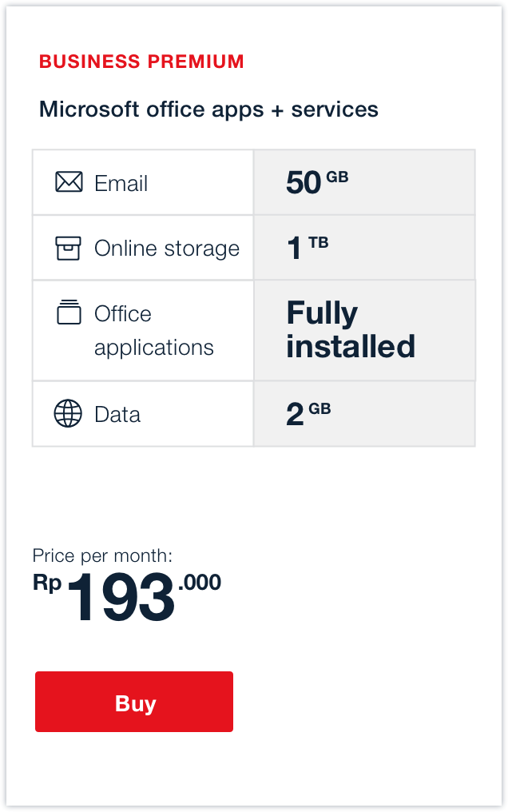Click the Email envelope icon

pyautogui.click(x=69, y=183)
